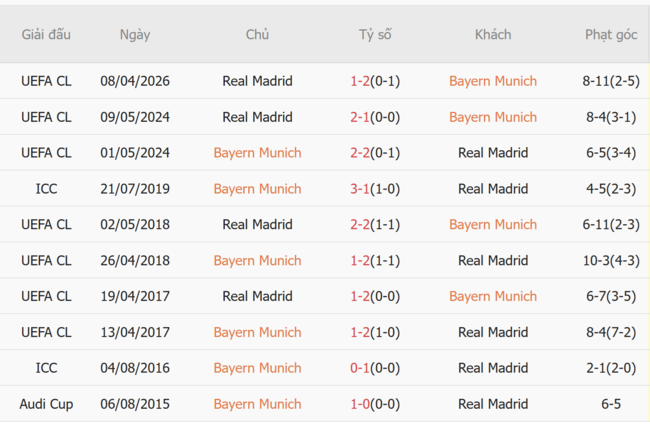
Task: Click the 'Giải đấu' column header
Action: [x=46, y=34]
